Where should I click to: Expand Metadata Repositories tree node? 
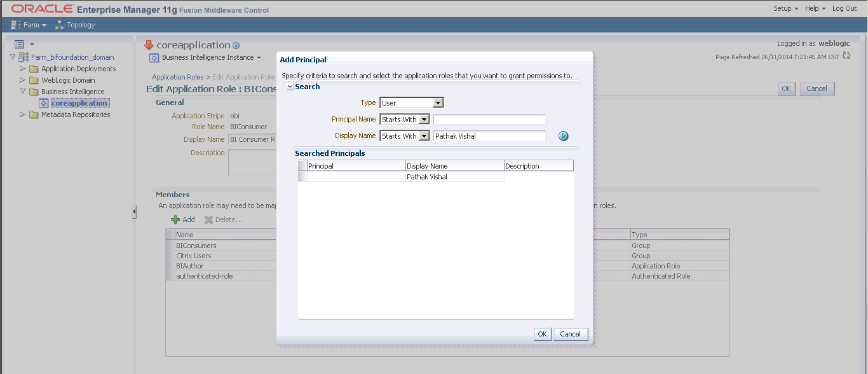(x=23, y=114)
